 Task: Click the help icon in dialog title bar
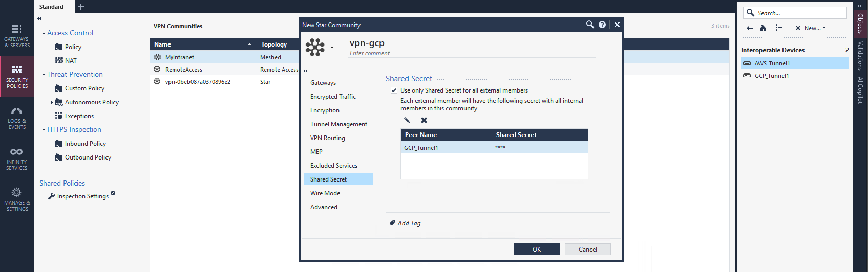point(602,25)
